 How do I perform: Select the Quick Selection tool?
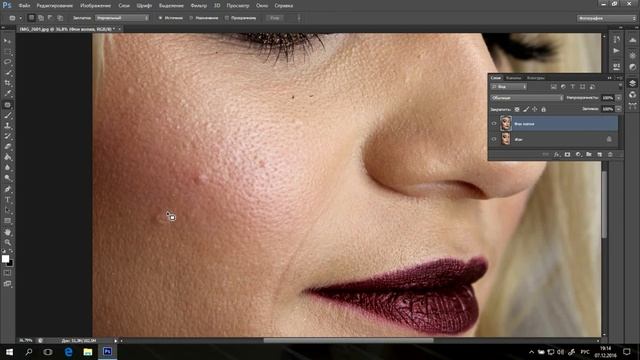pos(7,73)
